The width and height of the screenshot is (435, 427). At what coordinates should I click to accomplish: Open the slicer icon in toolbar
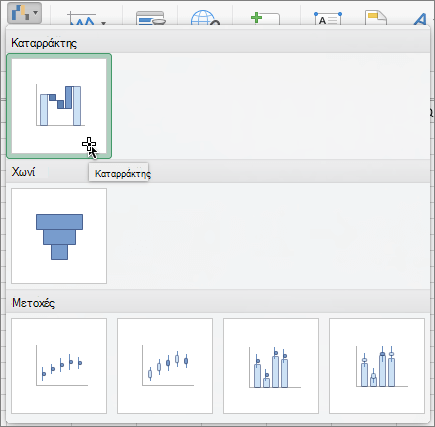pos(151,18)
